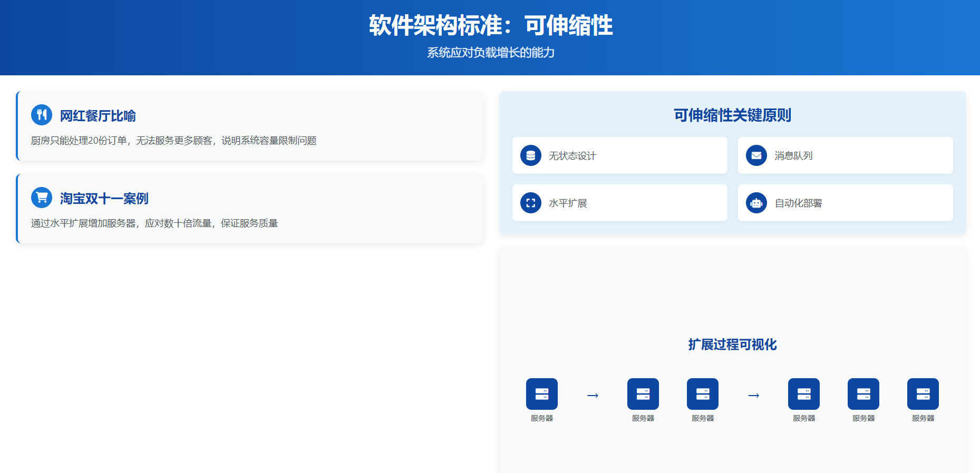The image size is (980, 473).
Task: Click the 扩展过程可视化 heading
Action: tap(733, 344)
